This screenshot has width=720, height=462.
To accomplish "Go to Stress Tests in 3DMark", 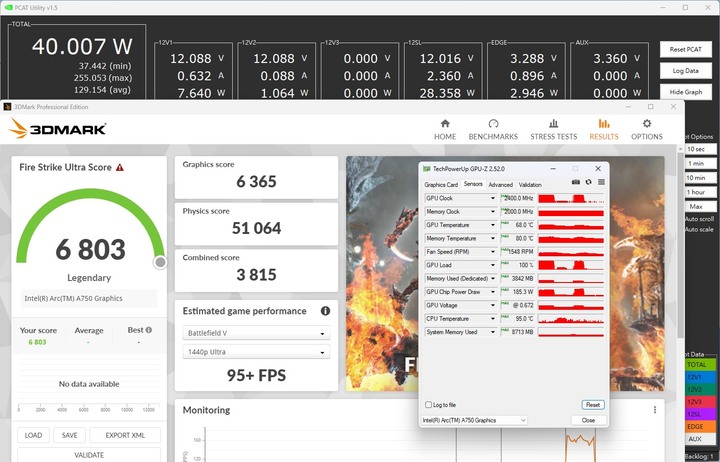I will coord(554,130).
